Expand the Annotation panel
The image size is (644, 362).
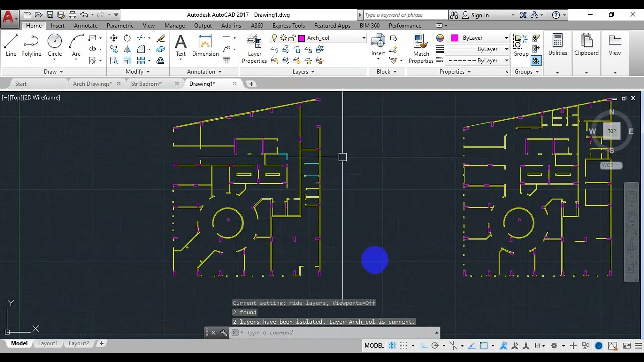(204, 72)
